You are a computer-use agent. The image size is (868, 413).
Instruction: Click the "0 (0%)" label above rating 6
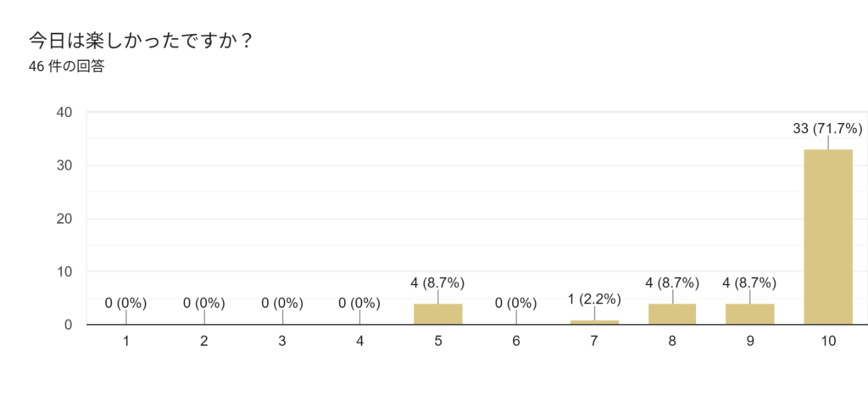tap(516, 303)
